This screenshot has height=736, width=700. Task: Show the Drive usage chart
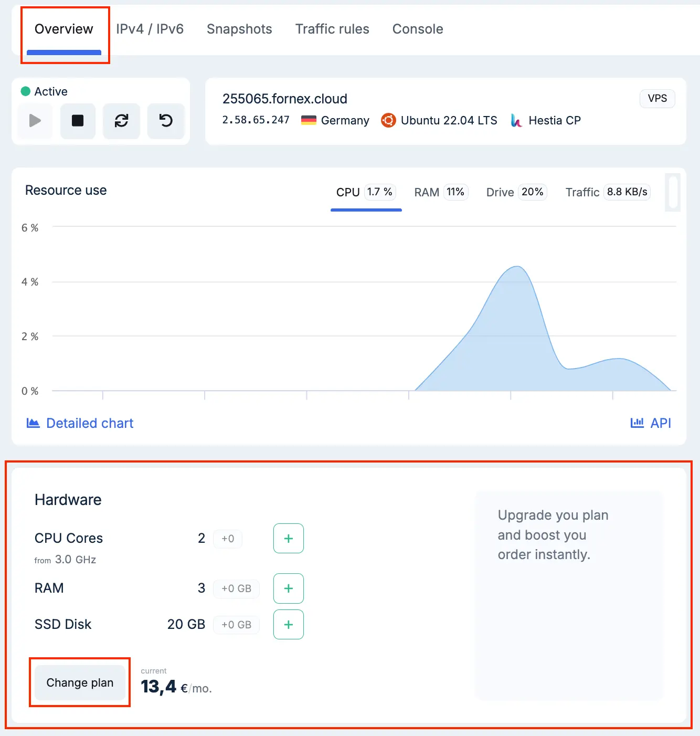pyautogui.click(x=516, y=192)
